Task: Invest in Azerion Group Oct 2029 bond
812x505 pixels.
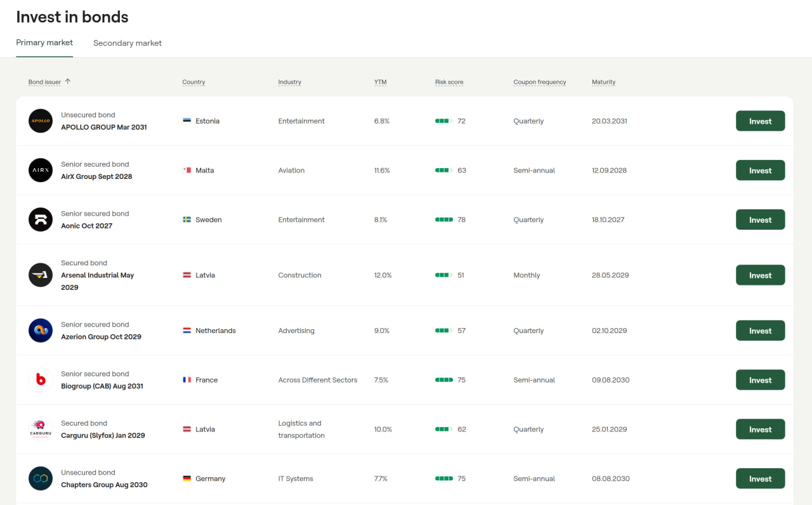Action: pos(760,331)
